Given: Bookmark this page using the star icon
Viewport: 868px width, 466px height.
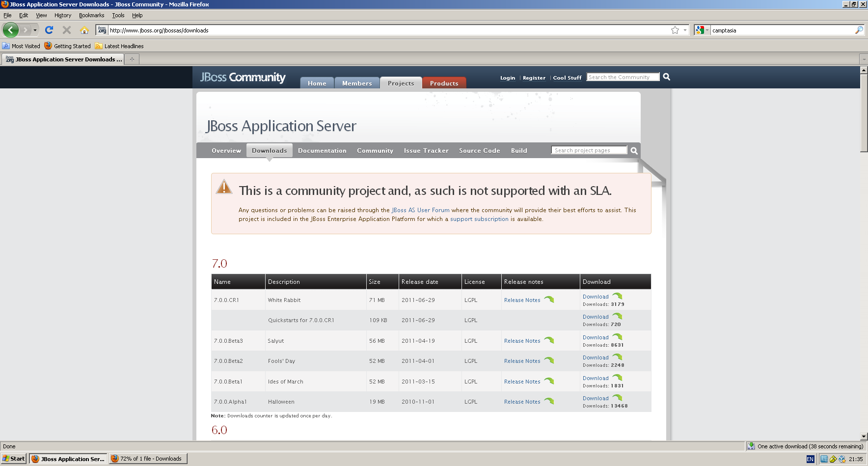Looking at the screenshot, I should pos(674,30).
